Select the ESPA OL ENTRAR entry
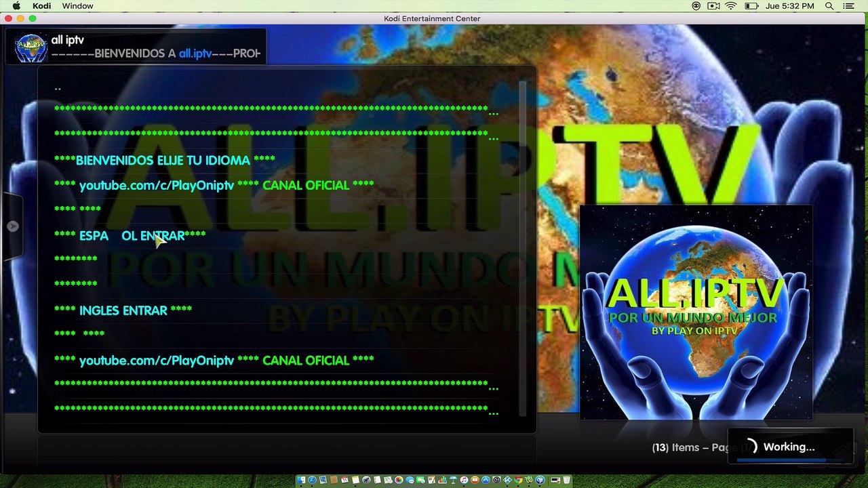This screenshot has height=488, width=868. 130,236
